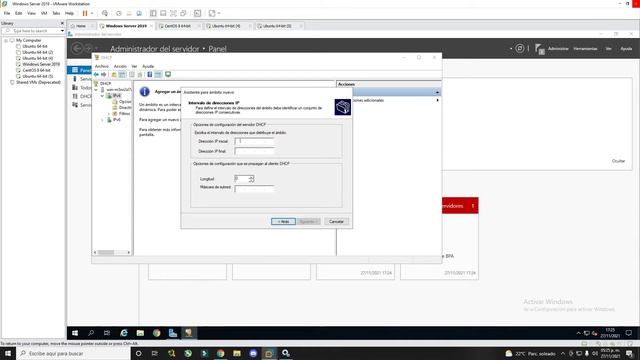Open the VMware File menu
Screen dimensions: 640x360
tap(7, 13)
